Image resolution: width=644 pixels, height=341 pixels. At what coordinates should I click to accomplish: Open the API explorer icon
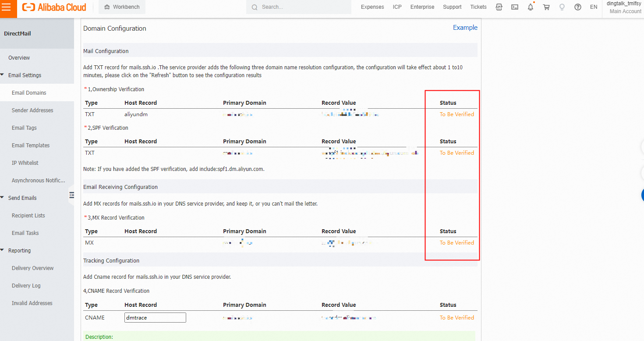[x=499, y=7]
